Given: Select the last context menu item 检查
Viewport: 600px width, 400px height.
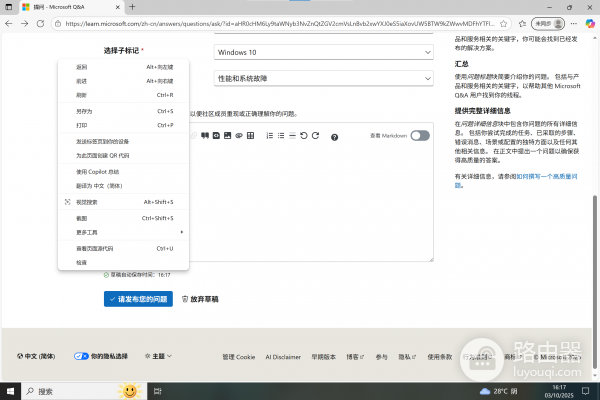Looking at the screenshot, I should tap(124, 263).
